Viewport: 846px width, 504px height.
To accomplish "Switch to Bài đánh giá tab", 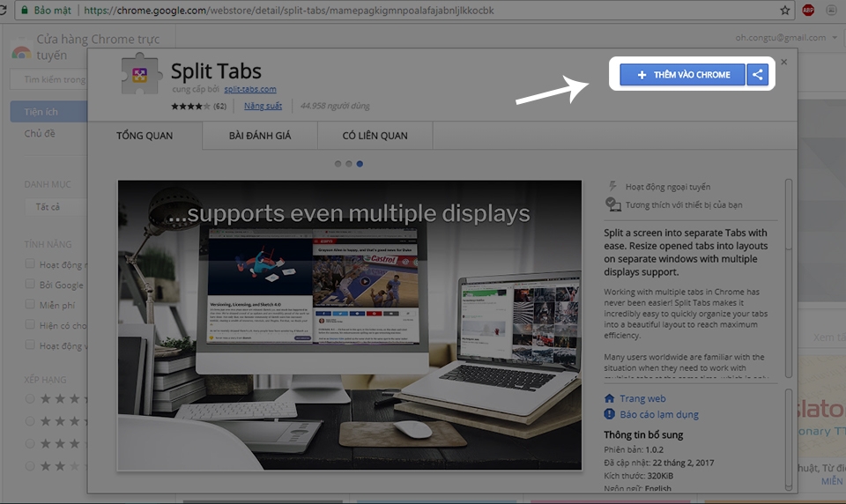I will coord(260,136).
